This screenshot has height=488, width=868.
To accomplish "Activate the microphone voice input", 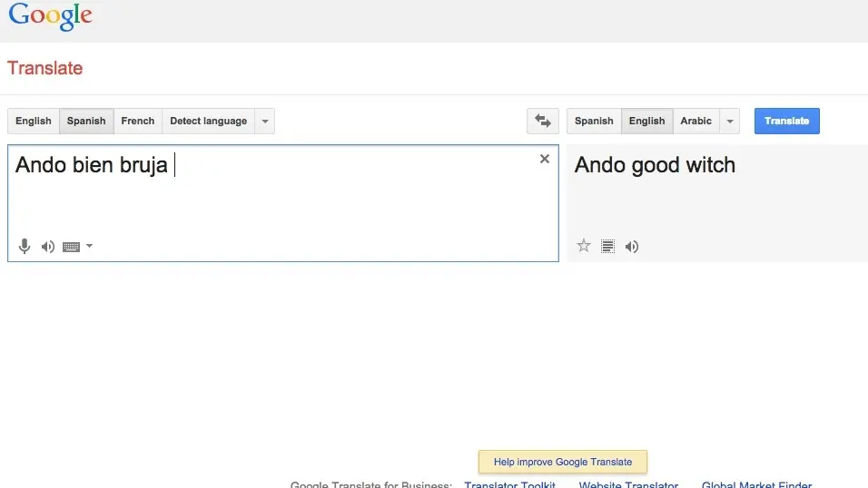I will point(25,246).
